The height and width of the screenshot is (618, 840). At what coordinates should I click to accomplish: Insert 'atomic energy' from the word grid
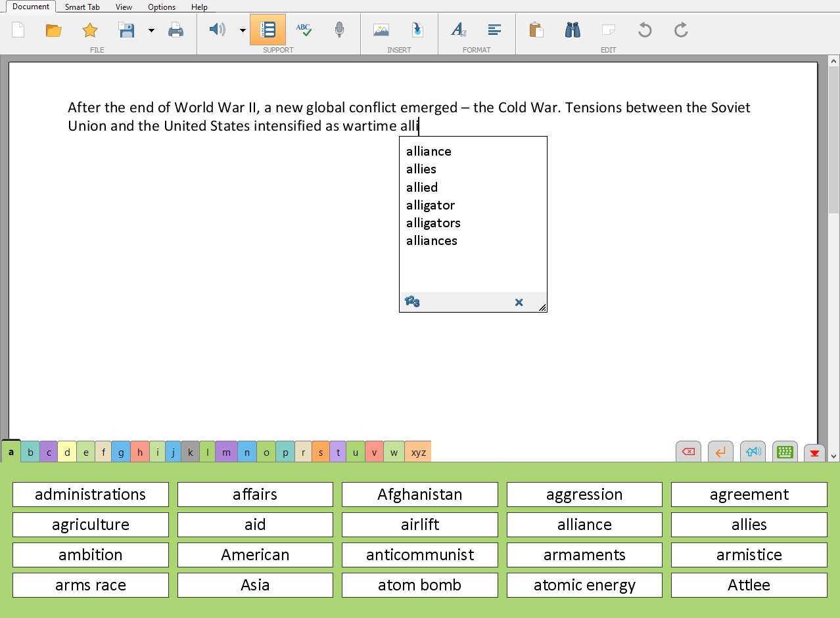click(x=584, y=585)
